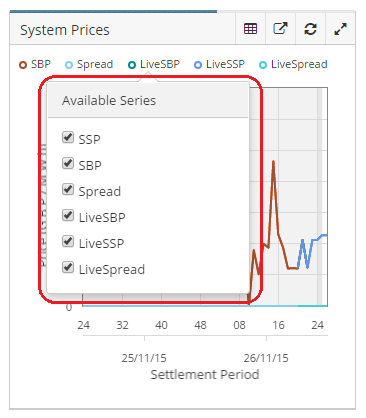Viewport: 366px width, 418px height.
Task: Click the SBP legend circle marker
Action: (x=23, y=65)
